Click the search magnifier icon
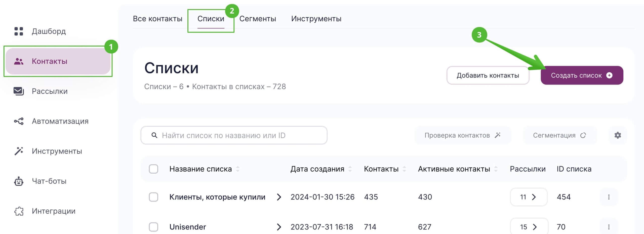 [x=154, y=135]
